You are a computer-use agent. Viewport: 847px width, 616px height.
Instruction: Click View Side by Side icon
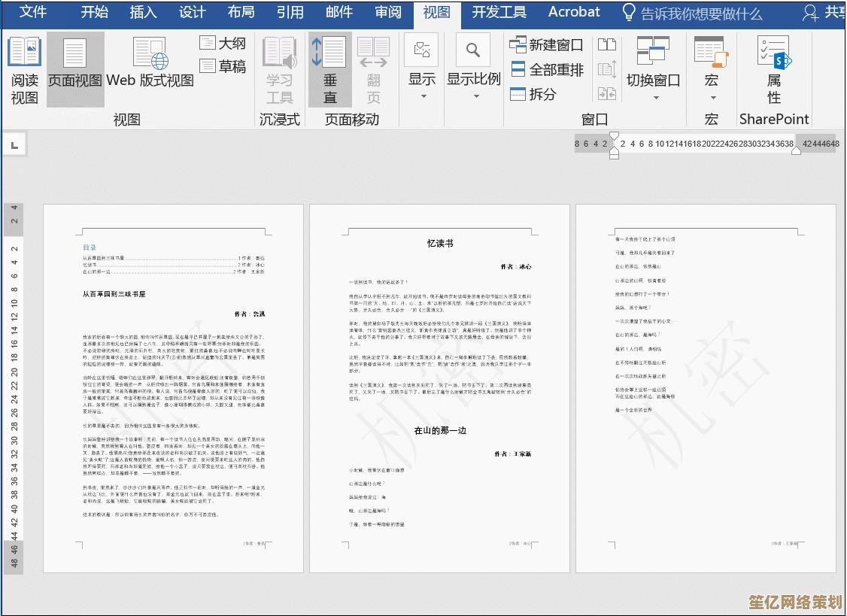point(606,44)
